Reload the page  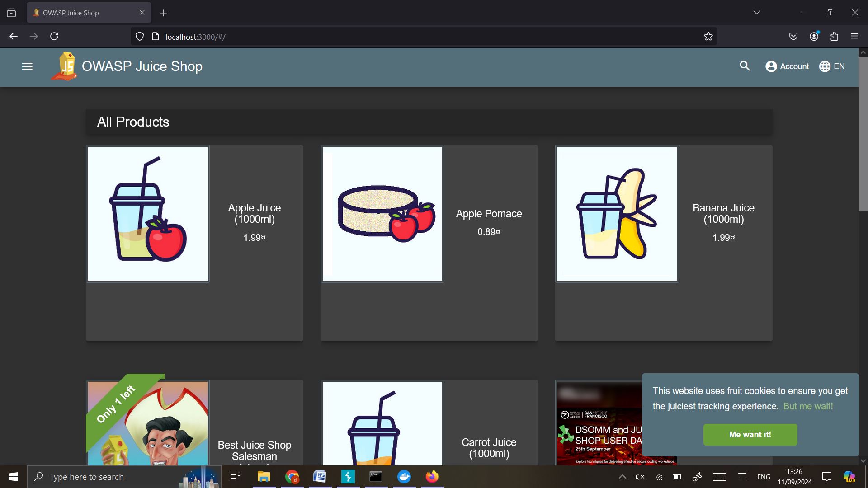point(54,37)
